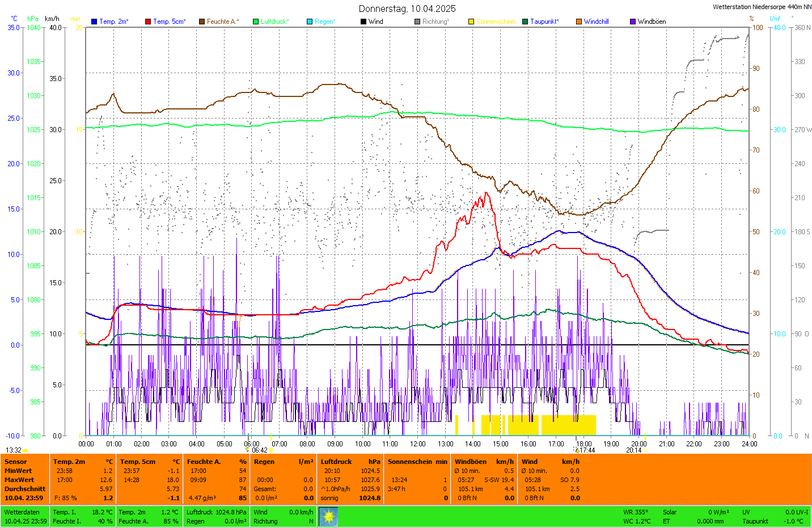Select the Luftdruck column header in table
This screenshot has height=528, width=812.
pos(336,462)
